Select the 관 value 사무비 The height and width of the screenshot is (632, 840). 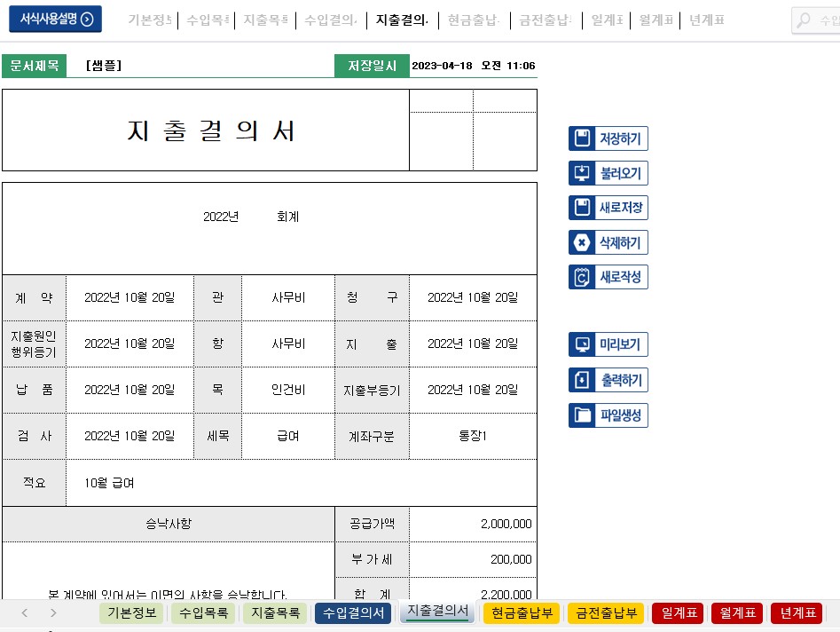click(x=288, y=297)
